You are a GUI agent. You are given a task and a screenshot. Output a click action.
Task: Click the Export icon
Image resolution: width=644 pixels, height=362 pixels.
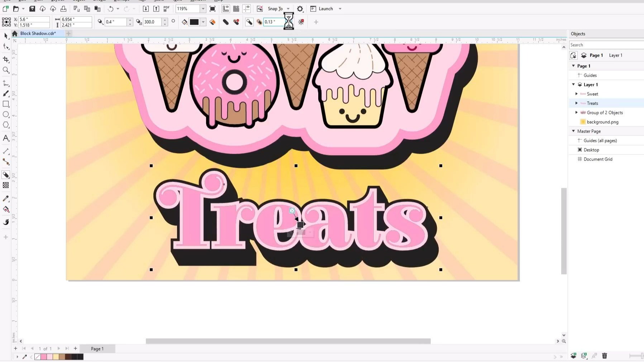click(x=156, y=9)
